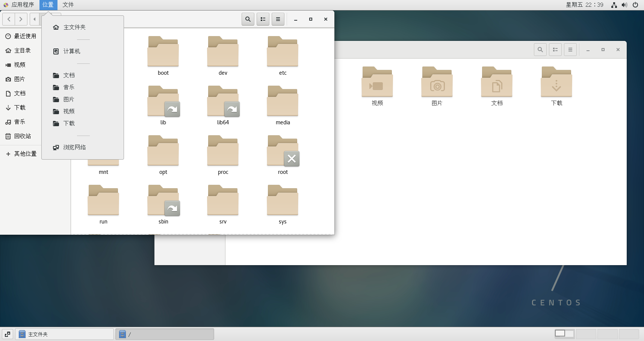Screen dimensions: 644x341
Task: Select the first workspace in switcher
Action: (x=564, y=333)
